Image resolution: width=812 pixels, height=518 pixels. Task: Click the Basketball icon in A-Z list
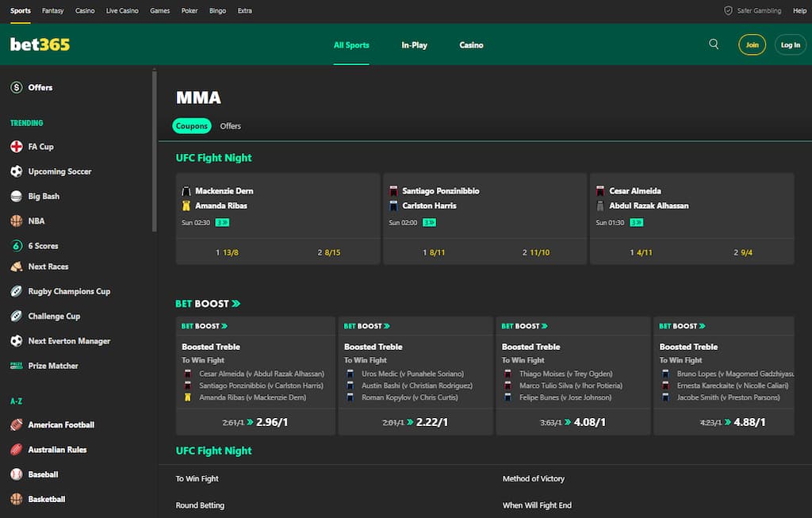17,499
